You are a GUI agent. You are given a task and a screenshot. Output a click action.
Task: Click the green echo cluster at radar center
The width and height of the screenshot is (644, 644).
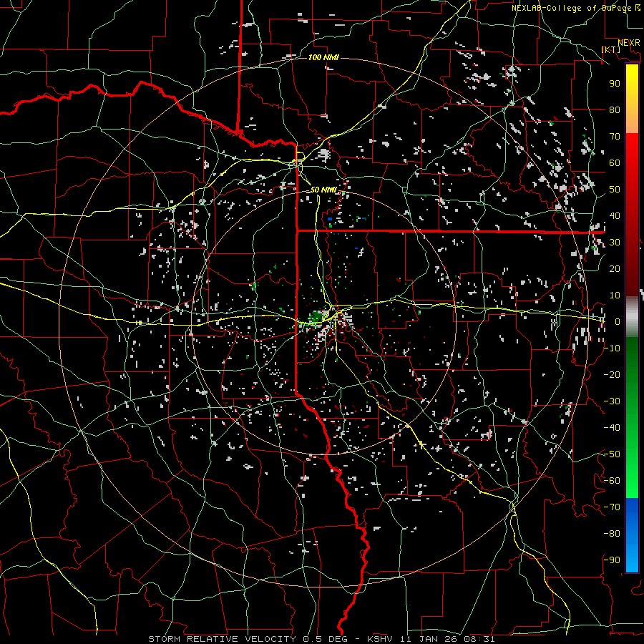317,317
